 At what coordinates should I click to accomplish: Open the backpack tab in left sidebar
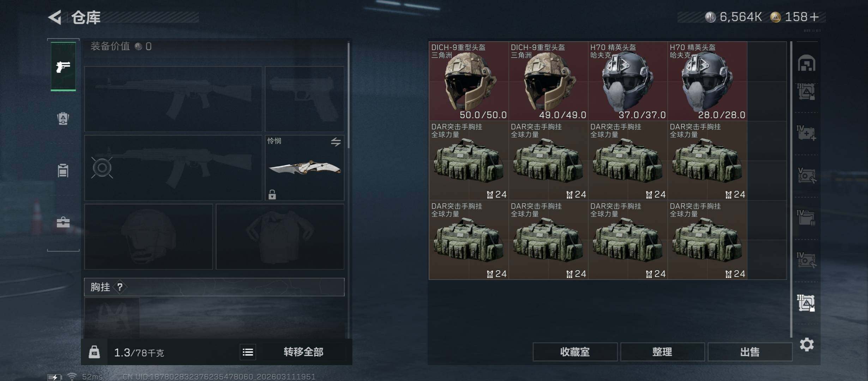(x=63, y=118)
